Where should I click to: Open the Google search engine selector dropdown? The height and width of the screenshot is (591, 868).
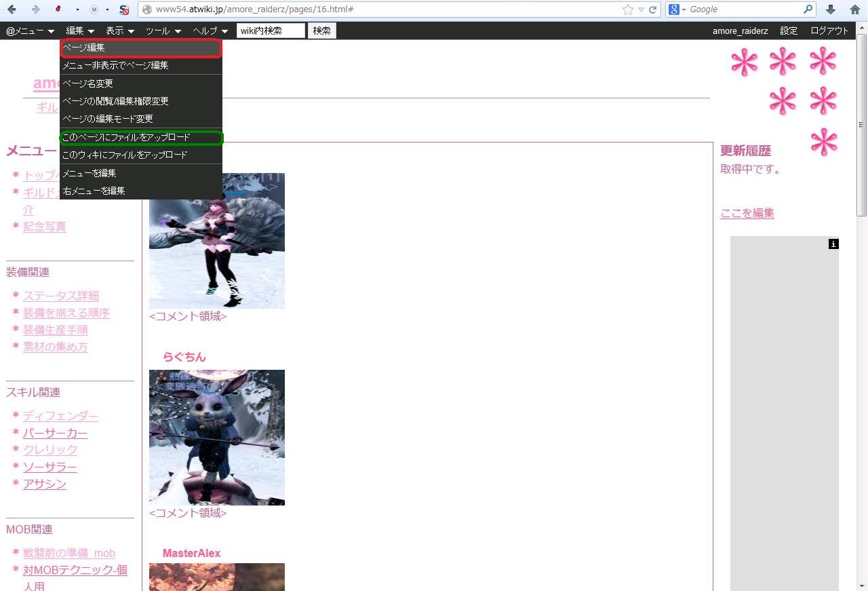[x=677, y=9]
